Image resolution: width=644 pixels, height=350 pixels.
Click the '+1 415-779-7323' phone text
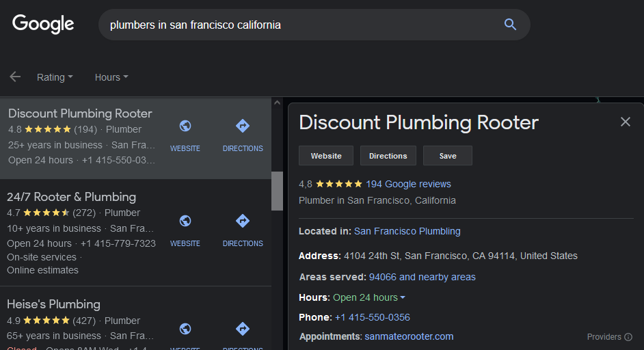(x=118, y=243)
